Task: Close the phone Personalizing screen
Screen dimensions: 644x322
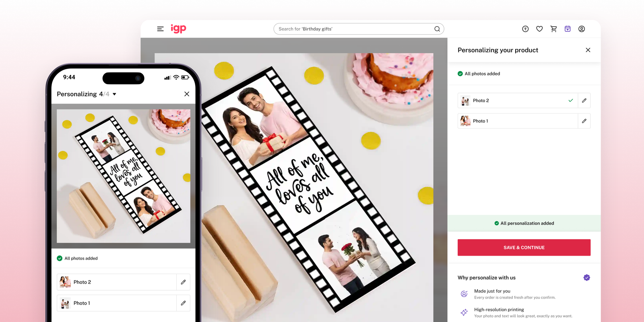Action: 187,94
